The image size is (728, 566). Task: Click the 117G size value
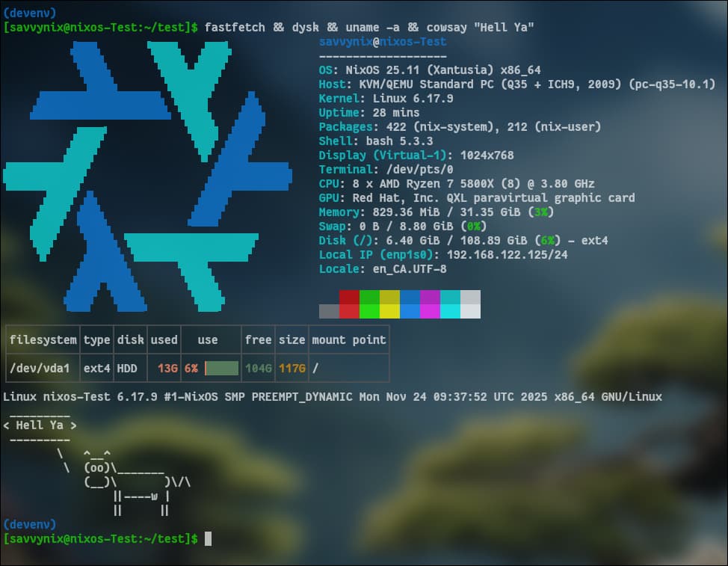(291, 369)
